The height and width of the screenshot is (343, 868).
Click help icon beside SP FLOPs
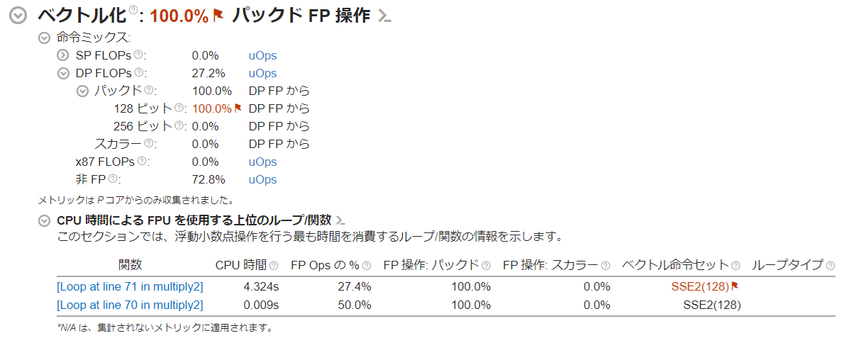[x=138, y=55]
